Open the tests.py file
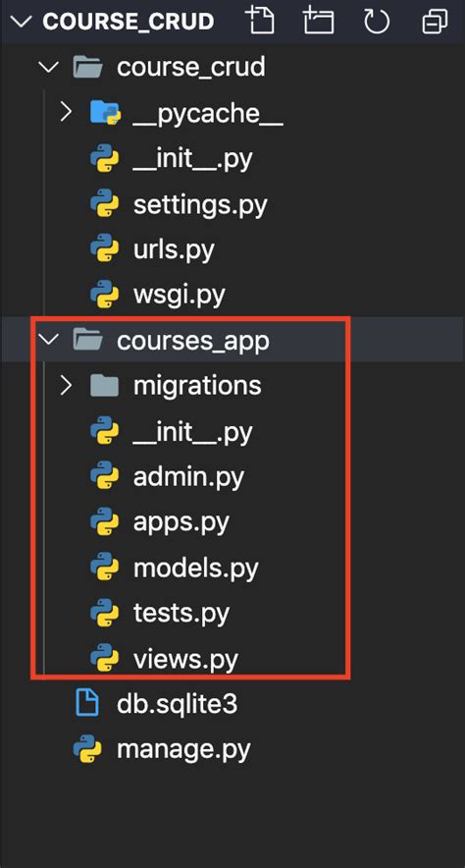 pyautogui.click(x=181, y=614)
